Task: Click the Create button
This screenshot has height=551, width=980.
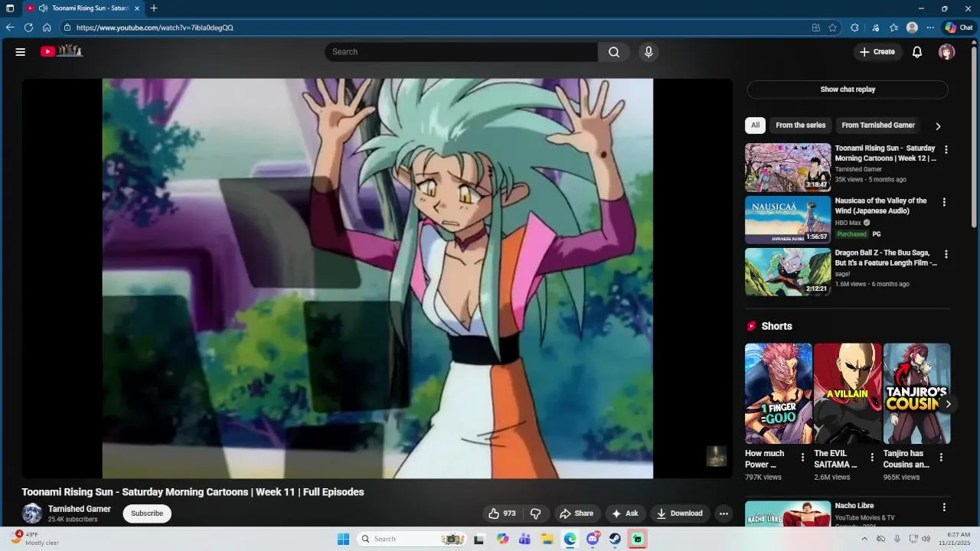Action: pos(877,52)
